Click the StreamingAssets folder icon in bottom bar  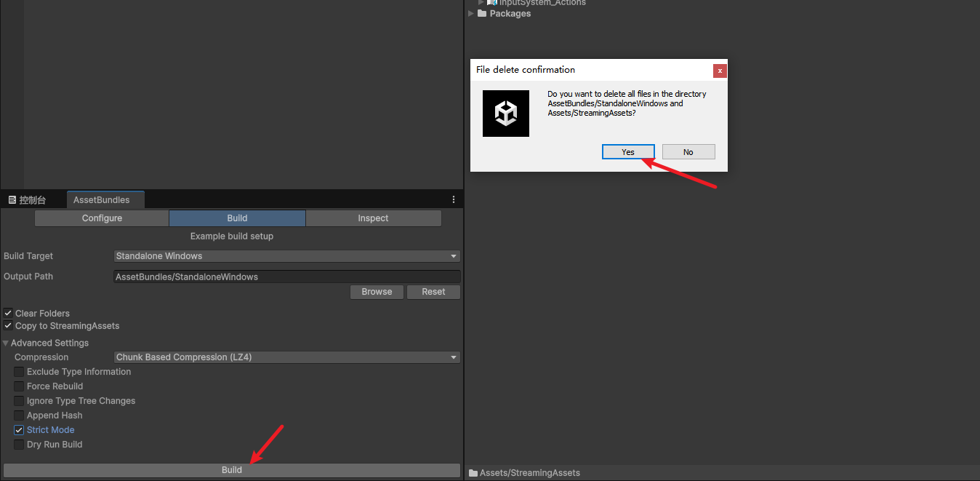(x=473, y=472)
